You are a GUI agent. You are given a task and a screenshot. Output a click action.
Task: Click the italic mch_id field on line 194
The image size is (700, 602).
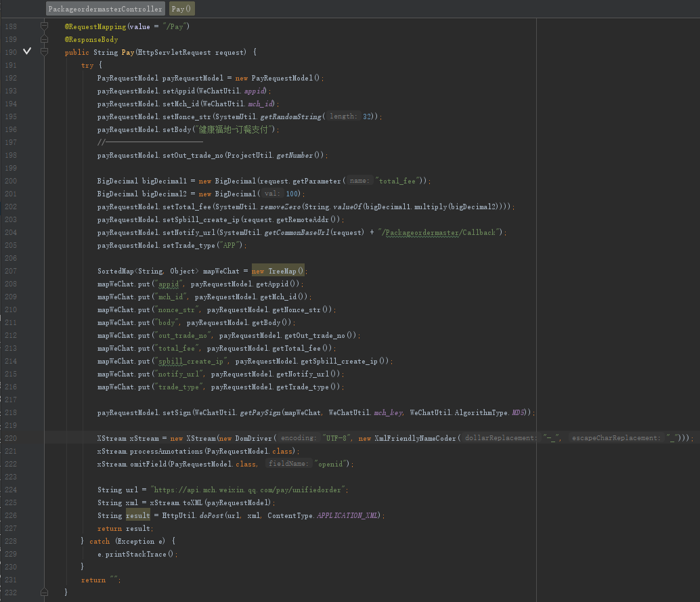point(261,104)
